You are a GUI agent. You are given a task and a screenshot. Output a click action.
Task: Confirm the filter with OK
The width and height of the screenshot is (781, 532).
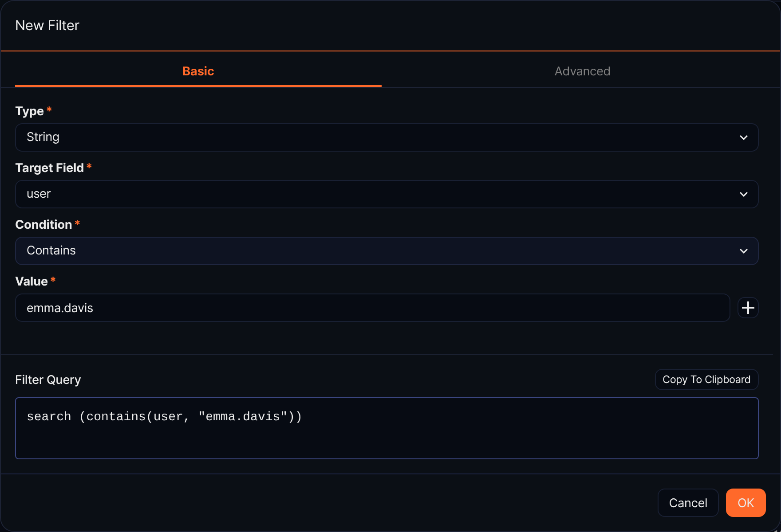(745, 503)
